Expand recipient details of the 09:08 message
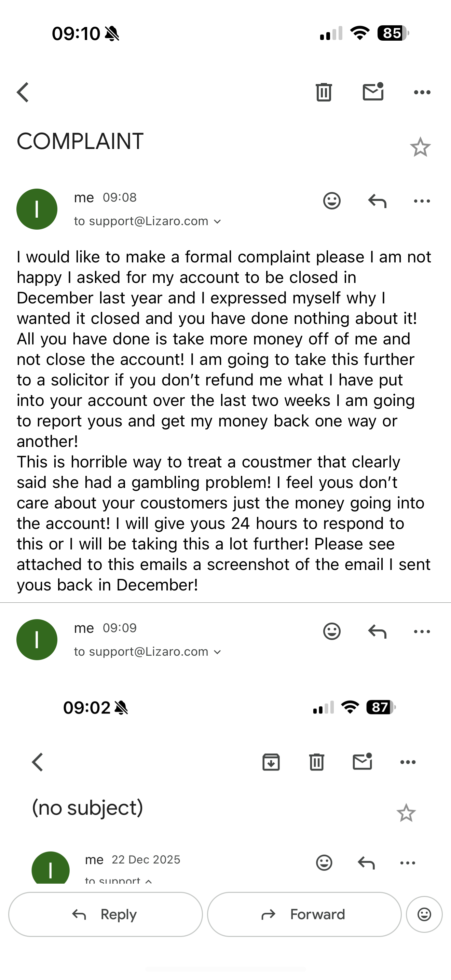451x980 pixels. (218, 221)
